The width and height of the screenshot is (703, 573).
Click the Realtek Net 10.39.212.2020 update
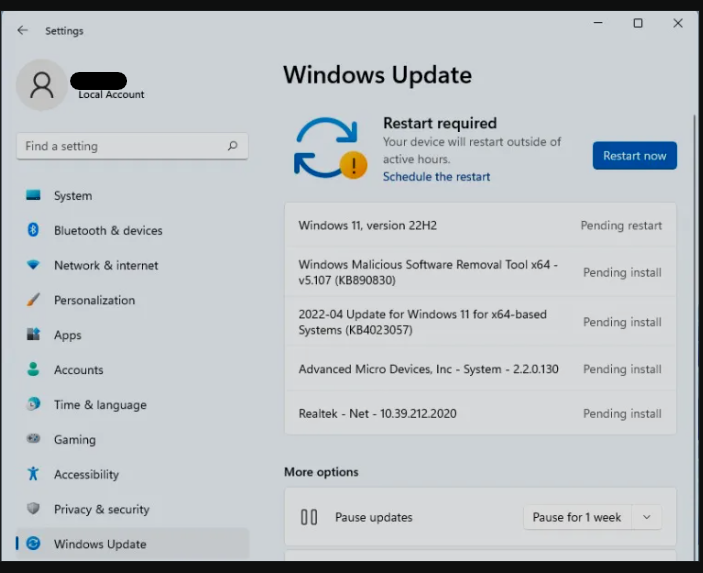click(x=480, y=413)
